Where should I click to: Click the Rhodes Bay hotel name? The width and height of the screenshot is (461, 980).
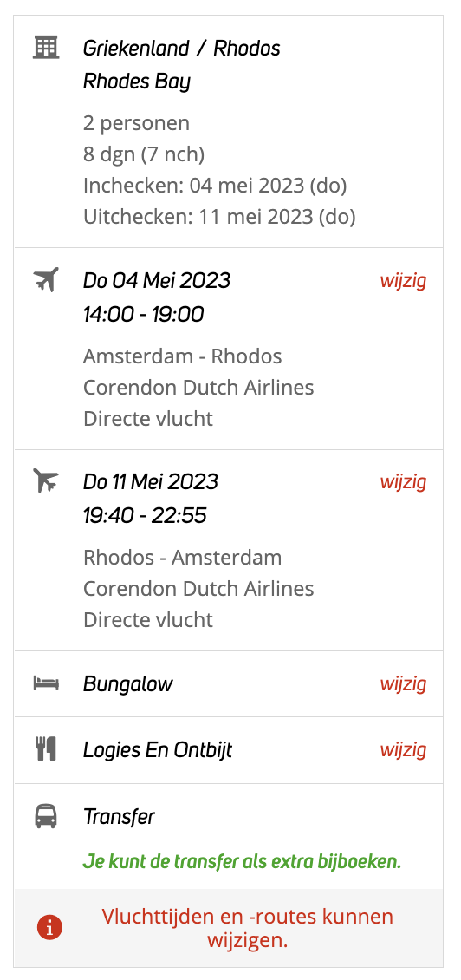[x=137, y=82]
